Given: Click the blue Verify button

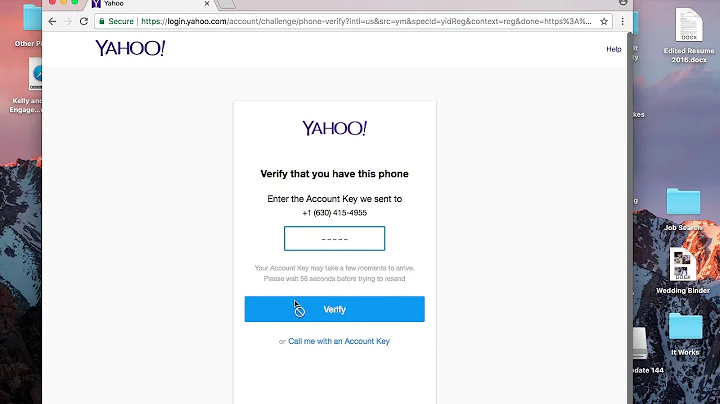Looking at the screenshot, I should [334, 309].
